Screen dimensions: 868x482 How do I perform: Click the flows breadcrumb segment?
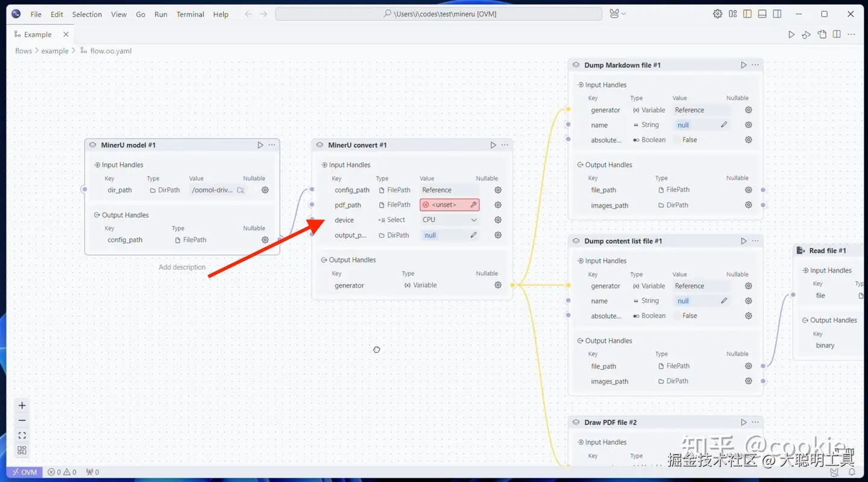[x=24, y=51]
